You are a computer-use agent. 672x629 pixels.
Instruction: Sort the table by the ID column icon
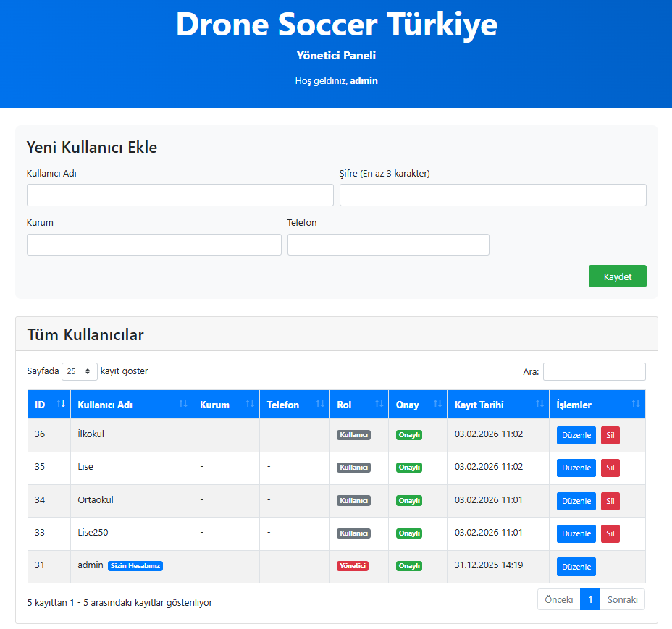pos(62,405)
